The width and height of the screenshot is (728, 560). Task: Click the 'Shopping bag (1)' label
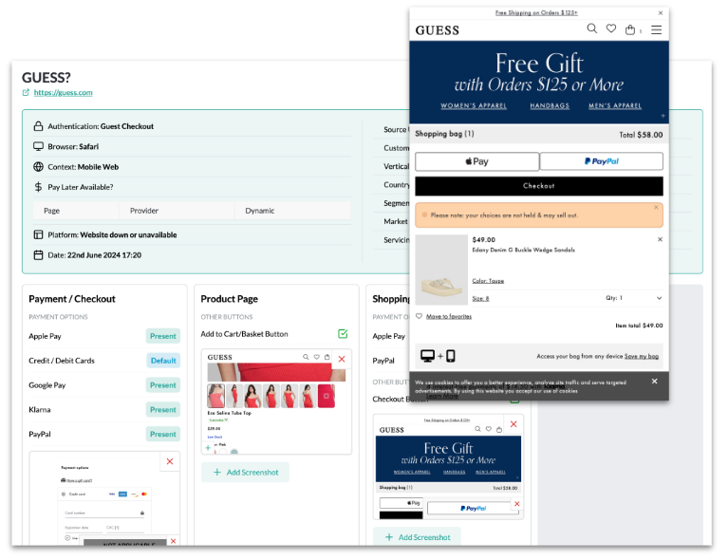coord(444,134)
